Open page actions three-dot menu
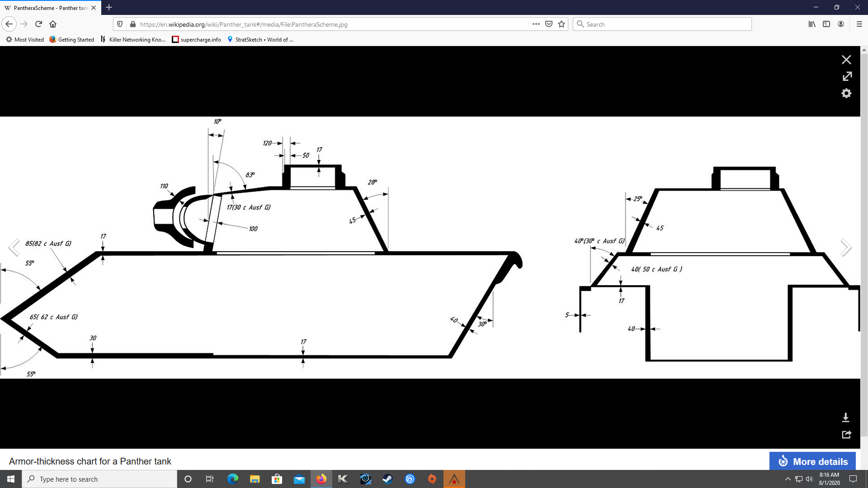Image resolution: width=868 pixels, height=488 pixels. click(x=536, y=24)
